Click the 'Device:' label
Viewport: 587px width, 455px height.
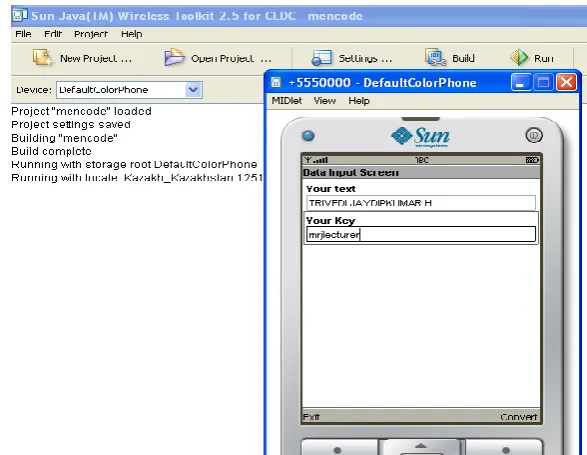point(34,90)
